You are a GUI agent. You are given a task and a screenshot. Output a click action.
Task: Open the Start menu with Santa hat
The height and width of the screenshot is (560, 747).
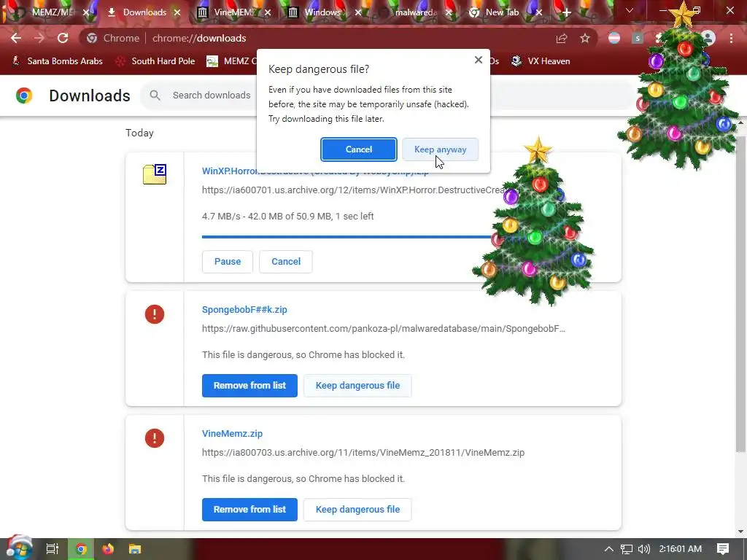click(18, 548)
